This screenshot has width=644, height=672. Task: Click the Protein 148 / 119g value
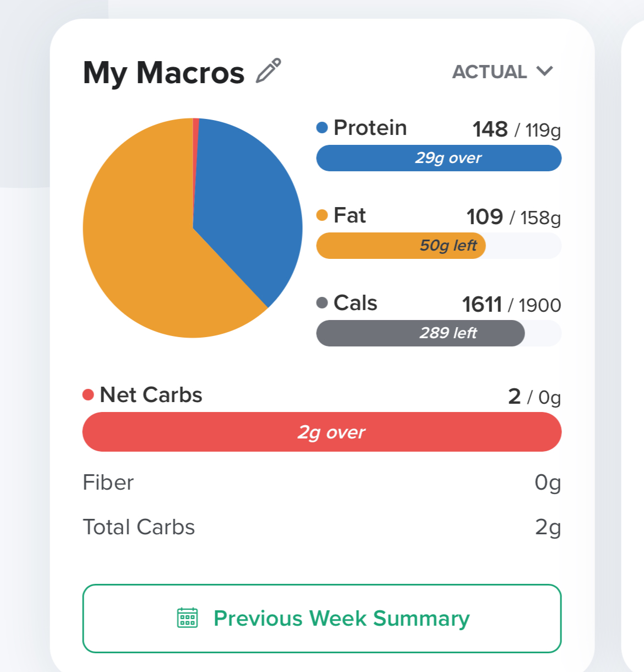tap(516, 129)
